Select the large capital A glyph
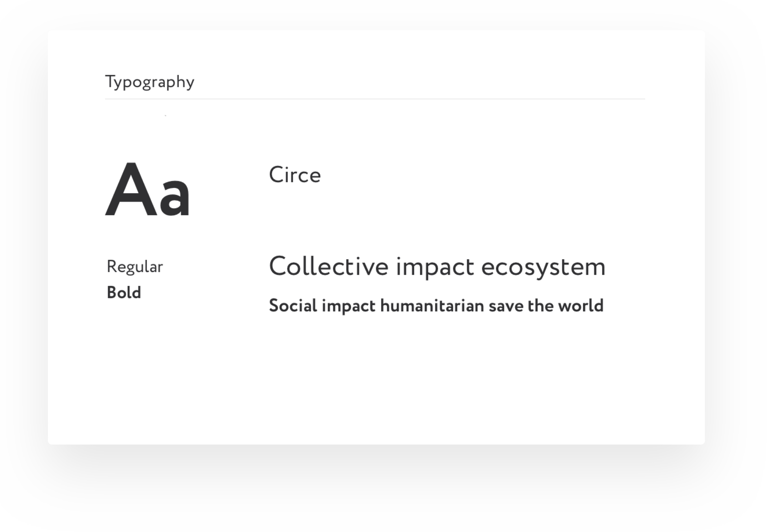 (x=131, y=189)
